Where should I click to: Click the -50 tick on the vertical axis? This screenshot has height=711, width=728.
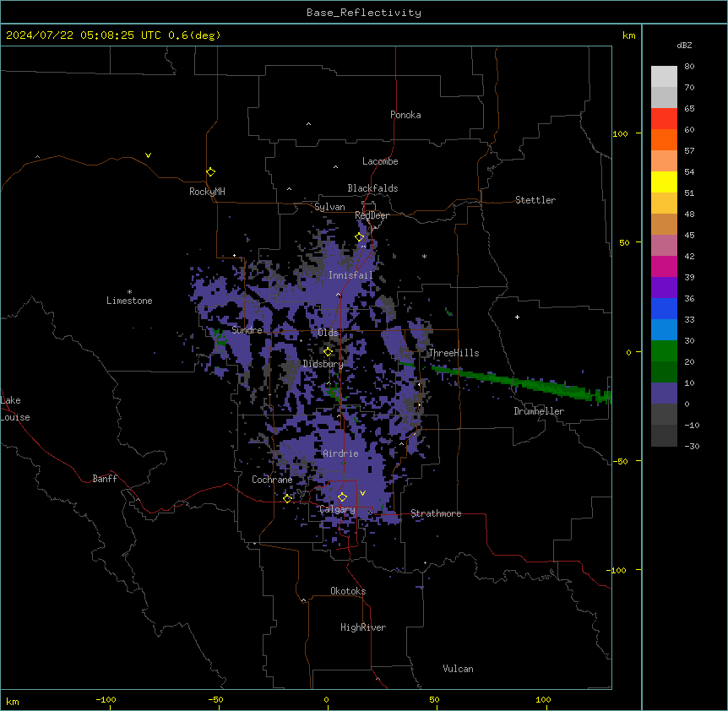point(620,461)
